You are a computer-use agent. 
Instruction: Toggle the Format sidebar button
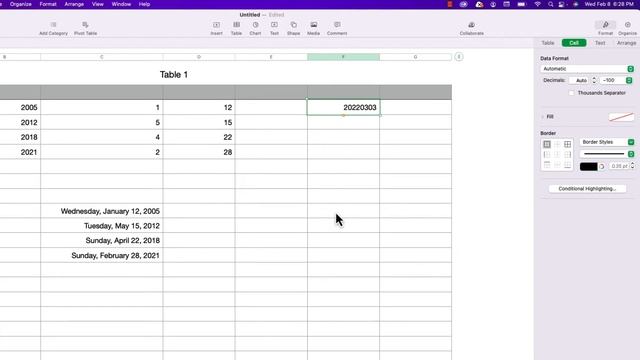(605, 25)
